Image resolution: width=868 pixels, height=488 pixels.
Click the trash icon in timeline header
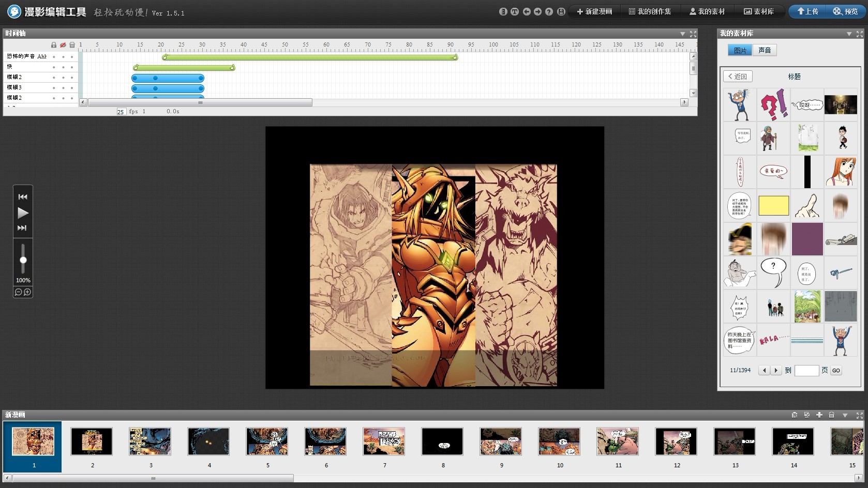[x=72, y=45]
